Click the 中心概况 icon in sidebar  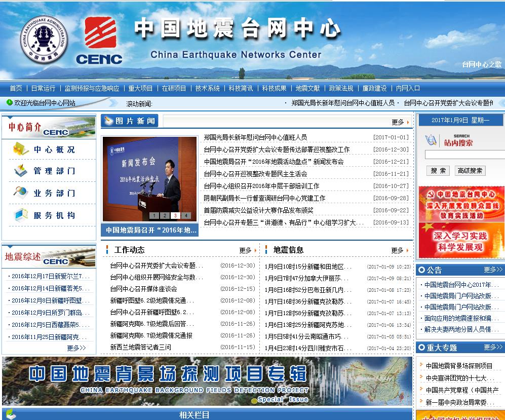21,149
